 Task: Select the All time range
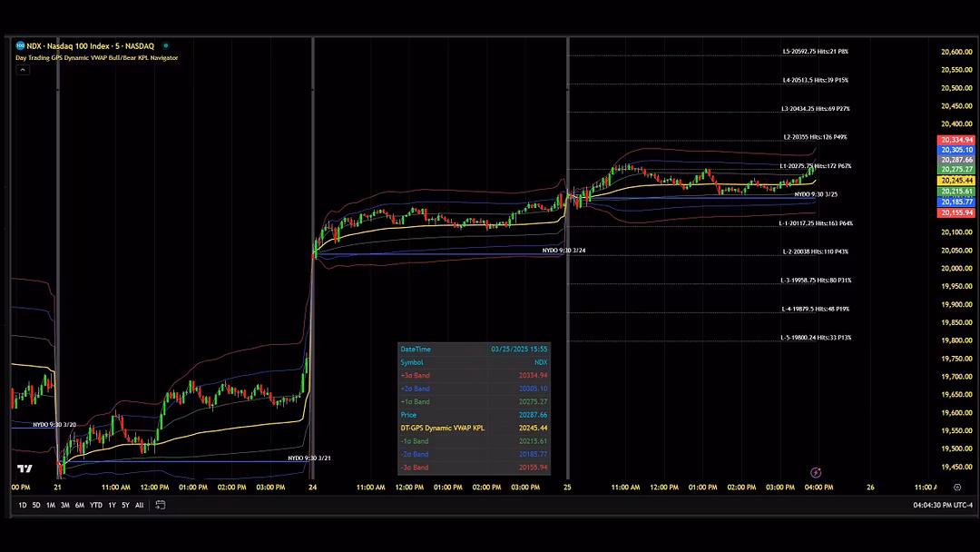click(140, 505)
